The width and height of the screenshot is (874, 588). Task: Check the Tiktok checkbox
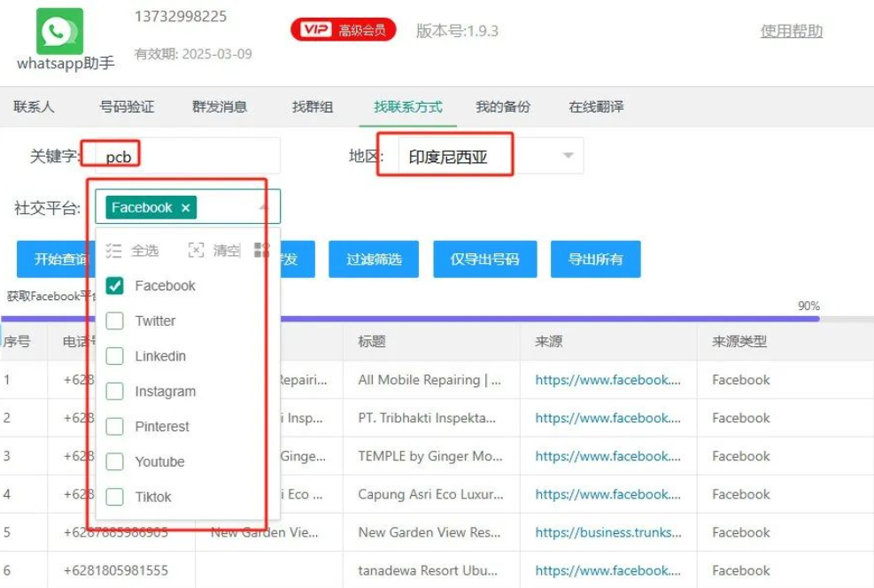pos(115,496)
